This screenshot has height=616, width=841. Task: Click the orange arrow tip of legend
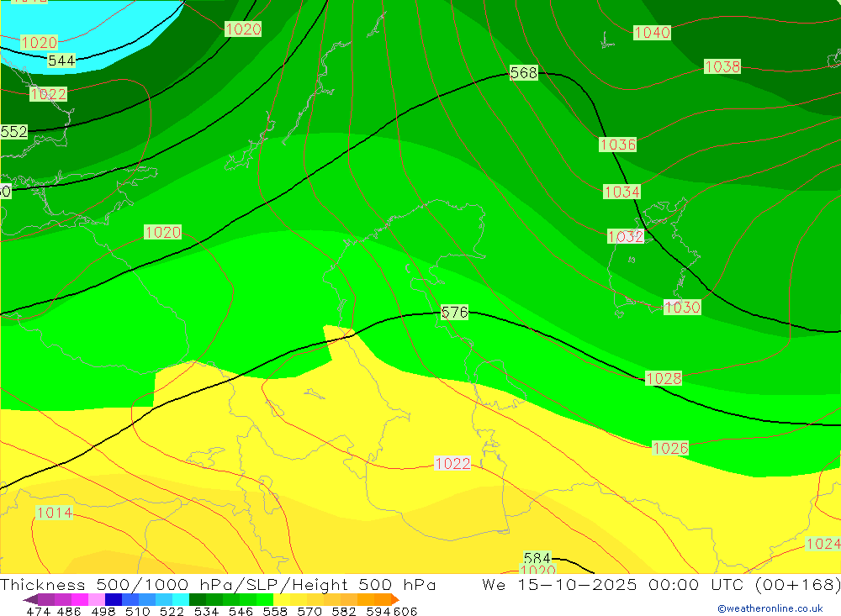pos(395,599)
